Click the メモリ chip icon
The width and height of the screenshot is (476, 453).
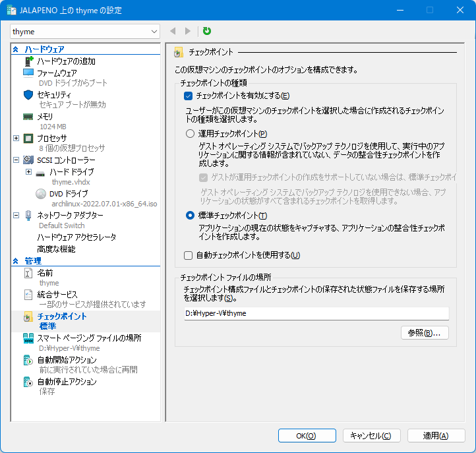point(28,117)
